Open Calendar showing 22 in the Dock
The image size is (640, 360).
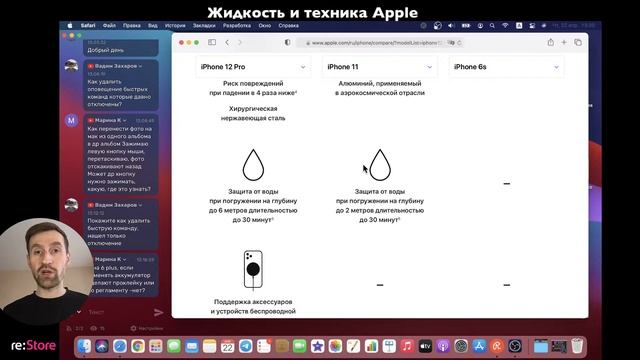227,346
